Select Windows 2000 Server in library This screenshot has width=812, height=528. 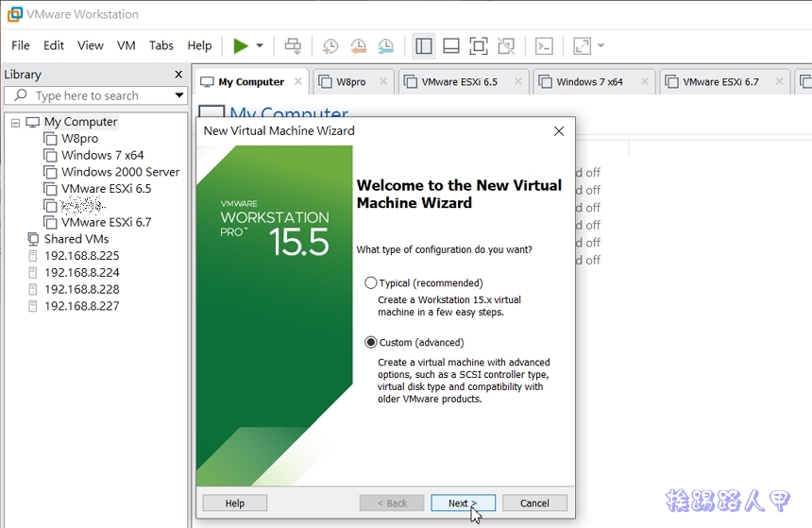(120, 172)
